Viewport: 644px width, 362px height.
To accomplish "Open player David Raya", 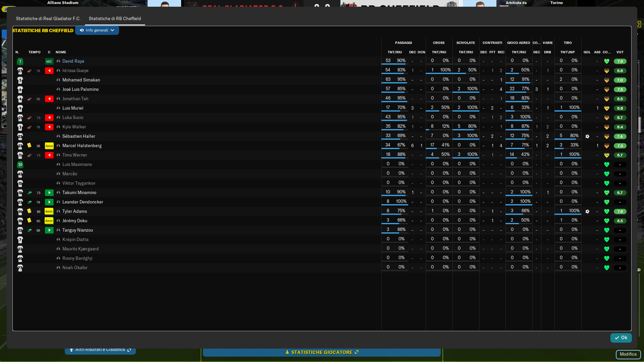I will tap(73, 61).
